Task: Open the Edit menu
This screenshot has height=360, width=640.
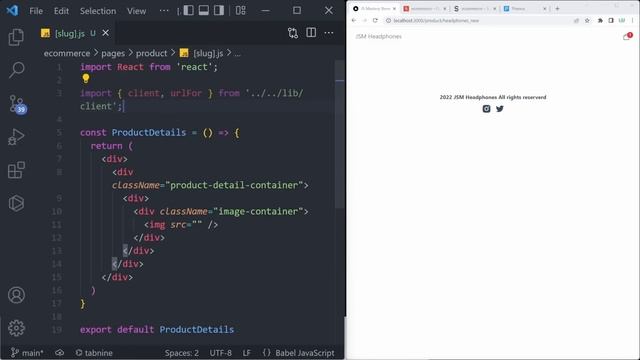Action: coord(61,11)
